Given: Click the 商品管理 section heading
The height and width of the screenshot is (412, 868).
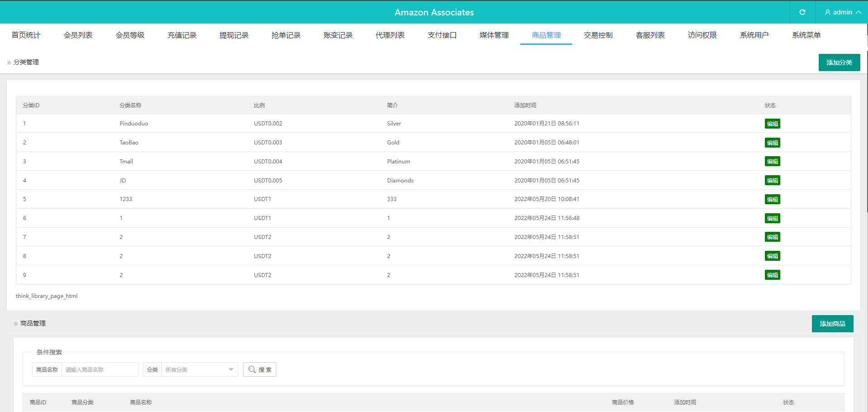Looking at the screenshot, I should pyautogui.click(x=33, y=323).
